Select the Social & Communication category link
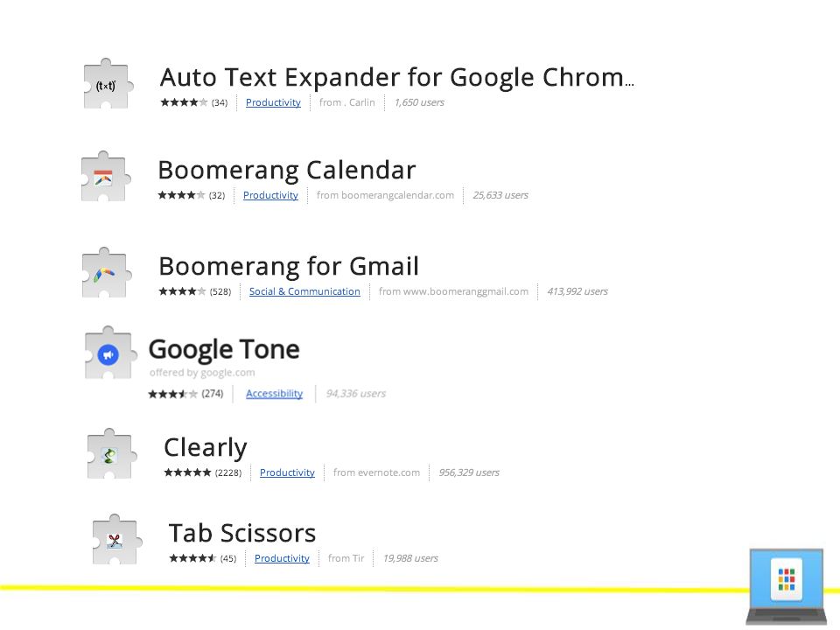This screenshot has height=630, width=840. (x=304, y=291)
